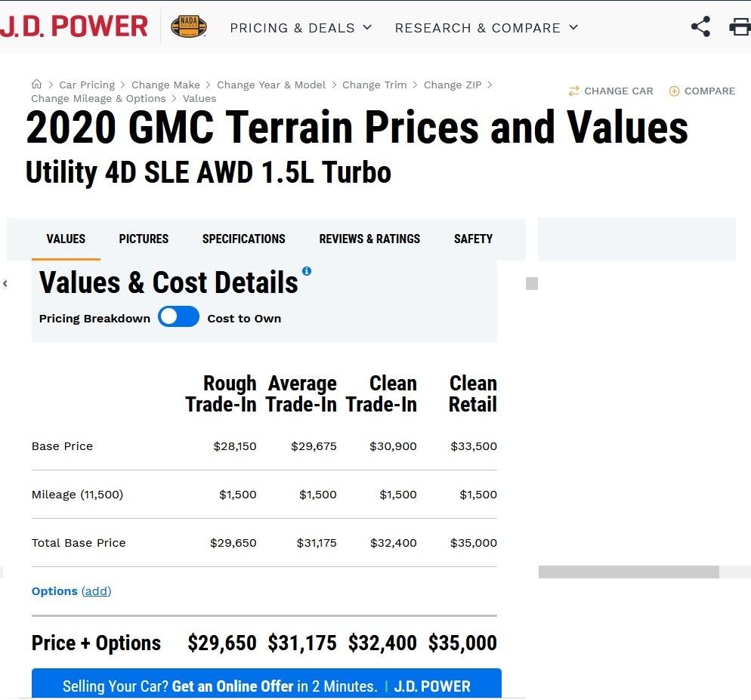Screen dimensions: 751x700
Task: Toggle Pricing Breakdown to Cost to Own
Action: (x=178, y=316)
